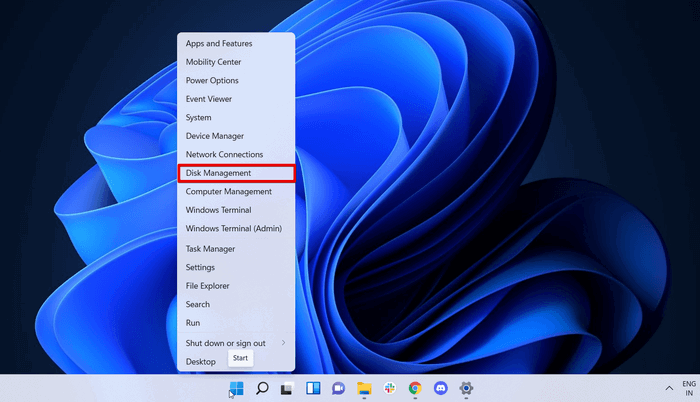The image size is (700, 402).
Task: Launch the Teams Chat icon
Action: [338, 388]
